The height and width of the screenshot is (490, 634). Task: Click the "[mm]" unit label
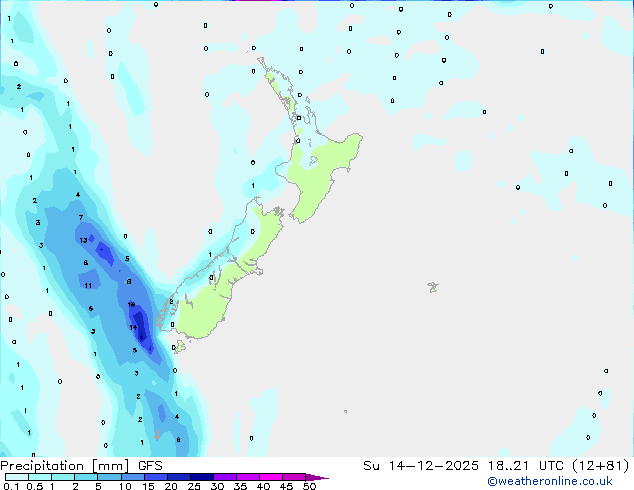coord(110,466)
